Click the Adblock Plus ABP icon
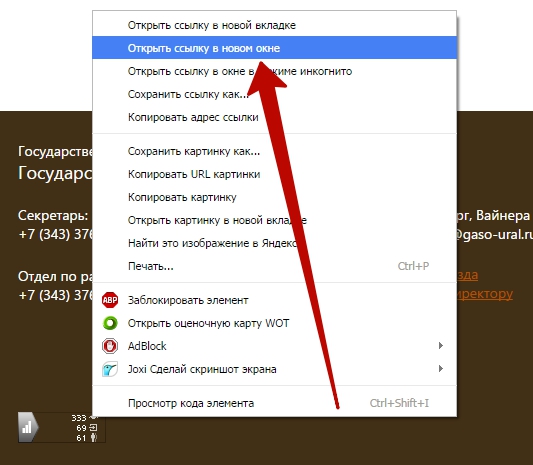Viewport: 533px width, 465px height. pos(110,300)
